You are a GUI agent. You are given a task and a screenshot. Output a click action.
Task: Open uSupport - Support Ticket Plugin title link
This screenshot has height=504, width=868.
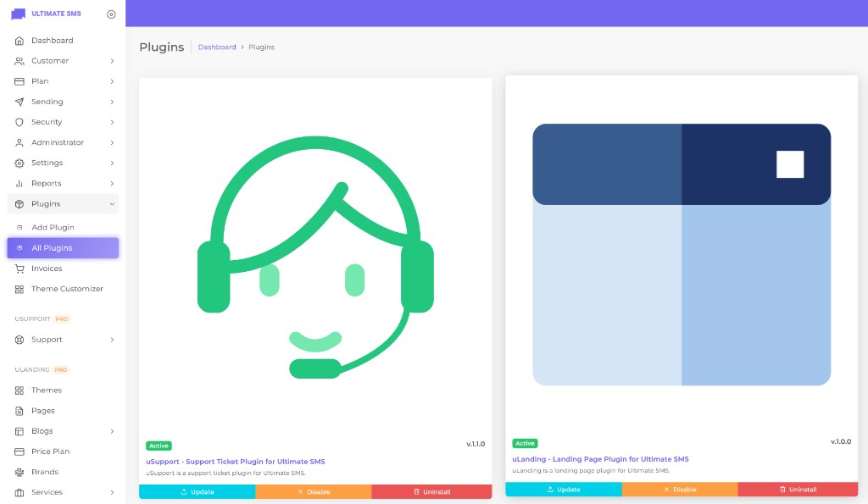236,462
